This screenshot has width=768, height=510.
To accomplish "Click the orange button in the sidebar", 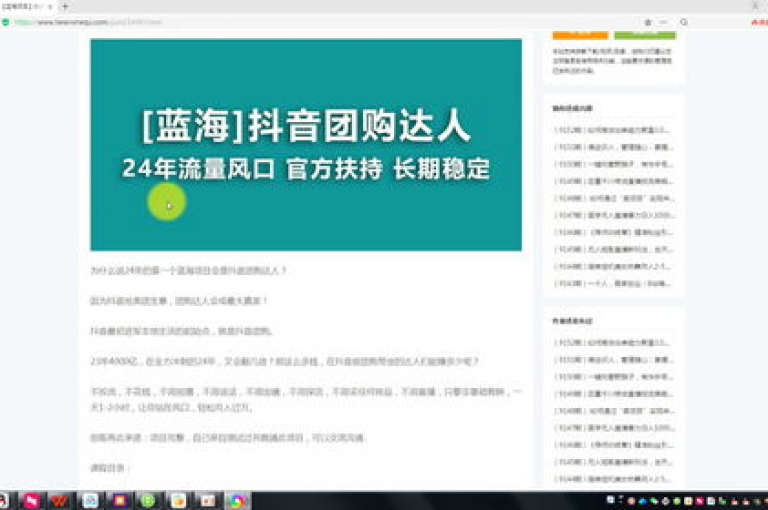I will pyautogui.click(x=580, y=35).
